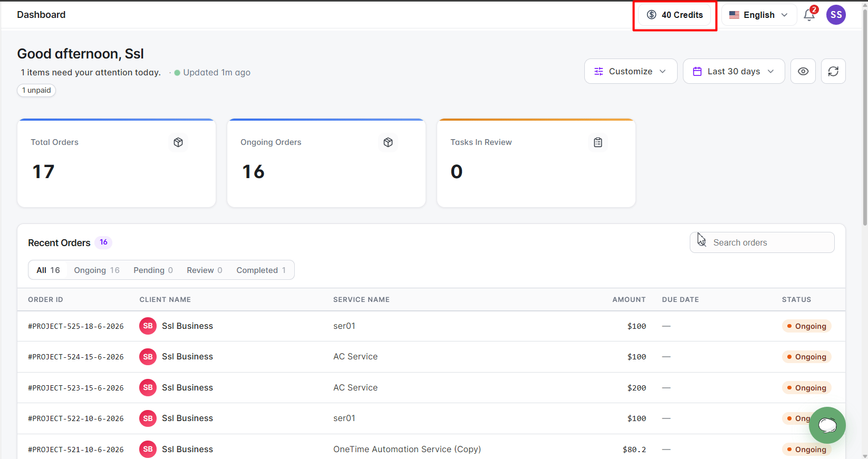Open the Ongoing Orders 16 card

click(326, 163)
